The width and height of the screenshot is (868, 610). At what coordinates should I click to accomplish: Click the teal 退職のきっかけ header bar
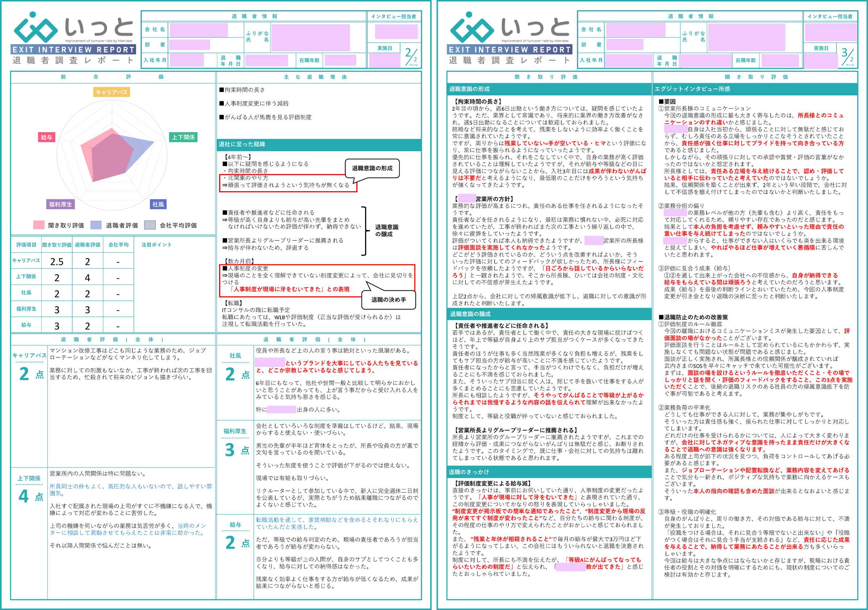(549, 472)
